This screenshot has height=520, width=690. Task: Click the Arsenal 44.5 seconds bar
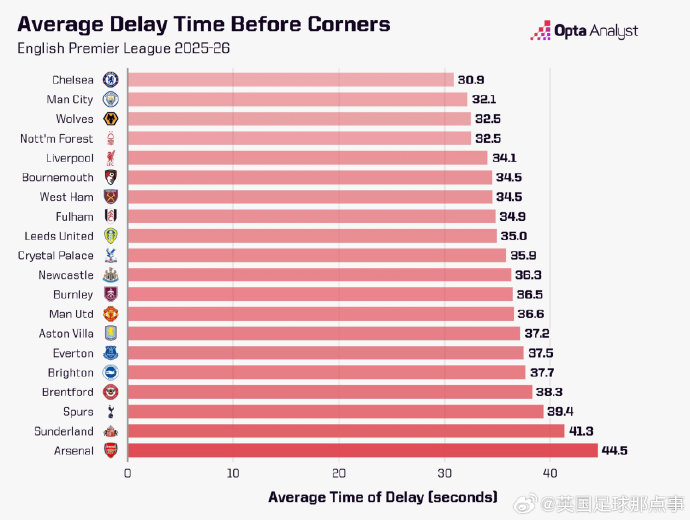(362, 450)
